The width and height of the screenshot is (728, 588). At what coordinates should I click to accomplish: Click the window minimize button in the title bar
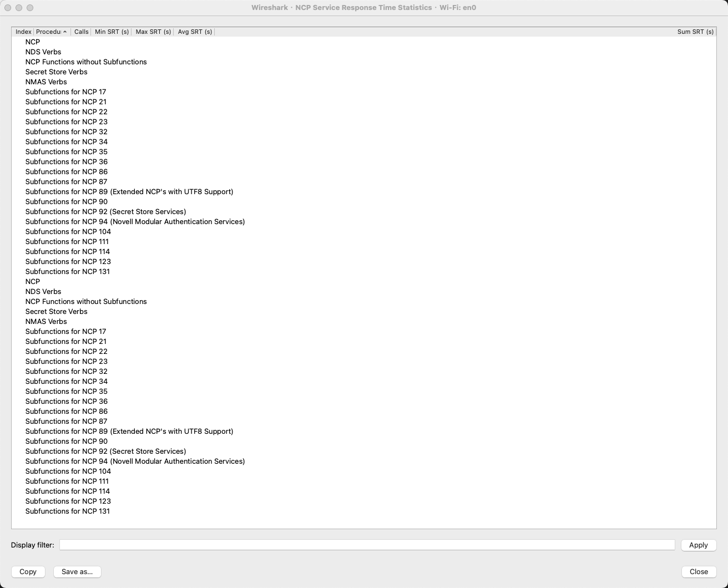(x=19, y=8)
